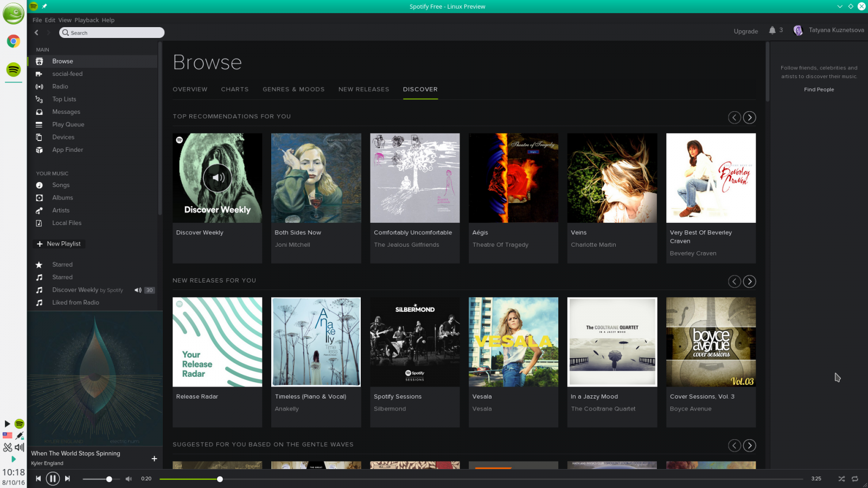Skip to the previous track

tap(38, 479)
